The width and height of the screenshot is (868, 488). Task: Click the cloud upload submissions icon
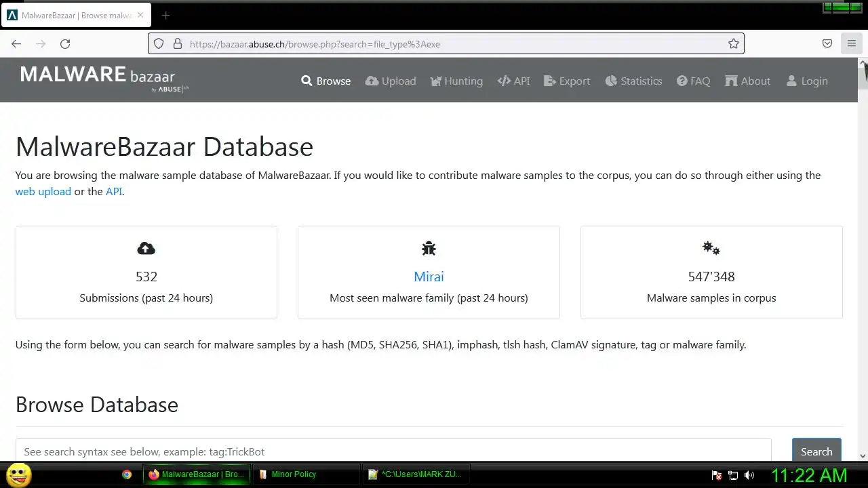(146, 248)
